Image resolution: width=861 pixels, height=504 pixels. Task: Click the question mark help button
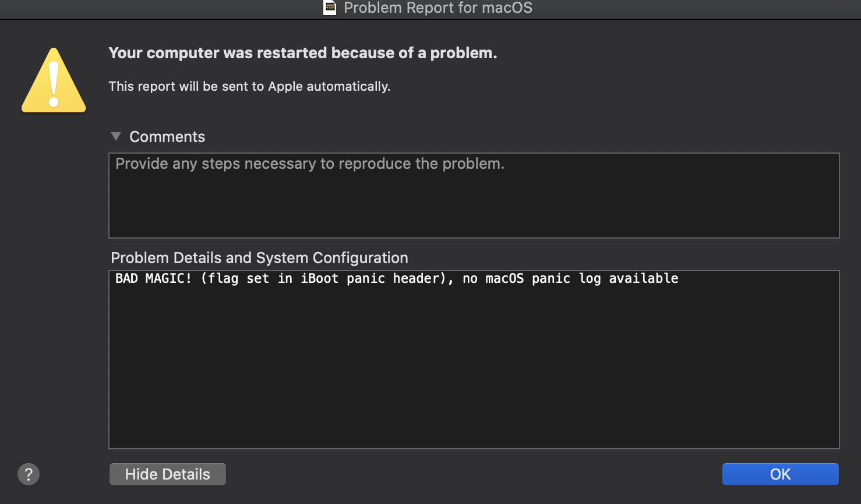pos(29,474)
